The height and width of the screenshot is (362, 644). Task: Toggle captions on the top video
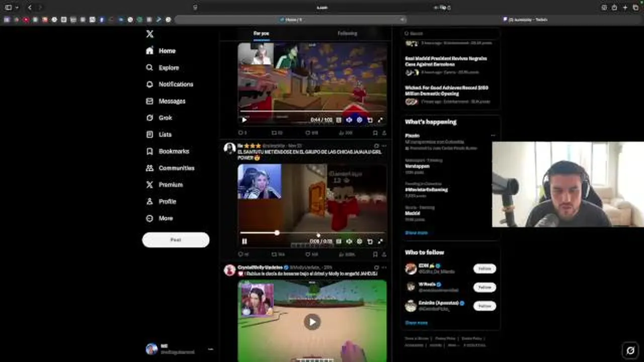click(339, 120)
